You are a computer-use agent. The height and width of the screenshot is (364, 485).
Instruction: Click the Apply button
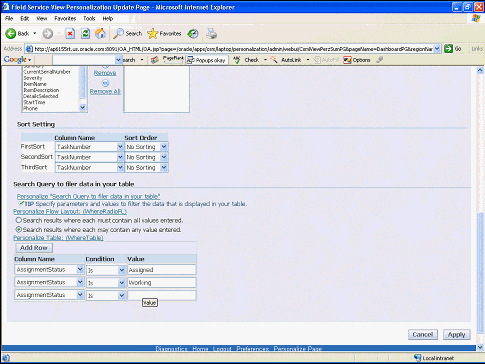pos(457,334)
